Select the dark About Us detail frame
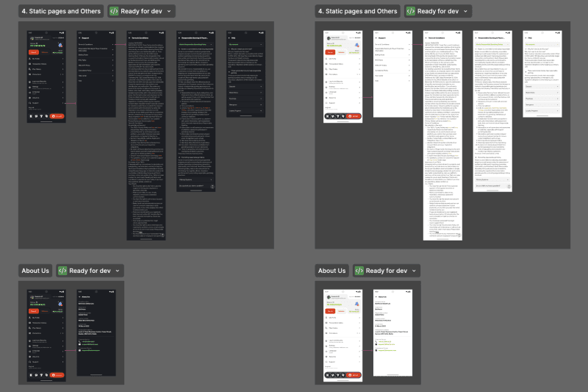588x392 pixels. coord(96,332)
